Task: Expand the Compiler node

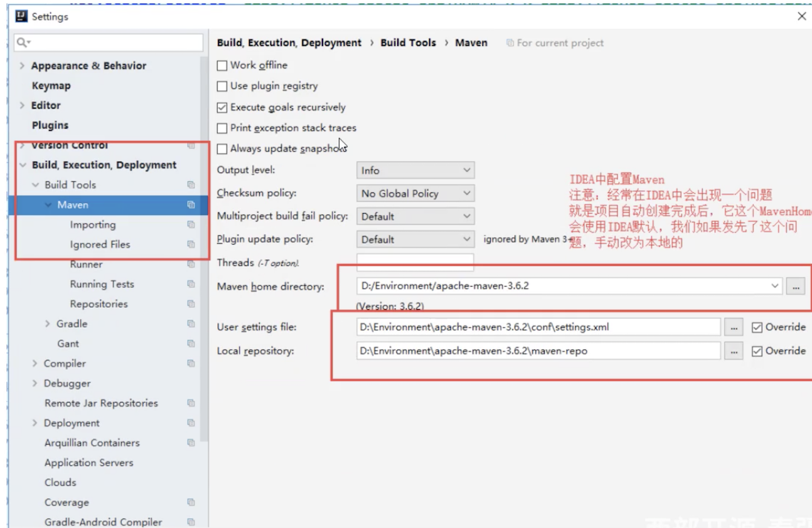Action: (35, 364)
